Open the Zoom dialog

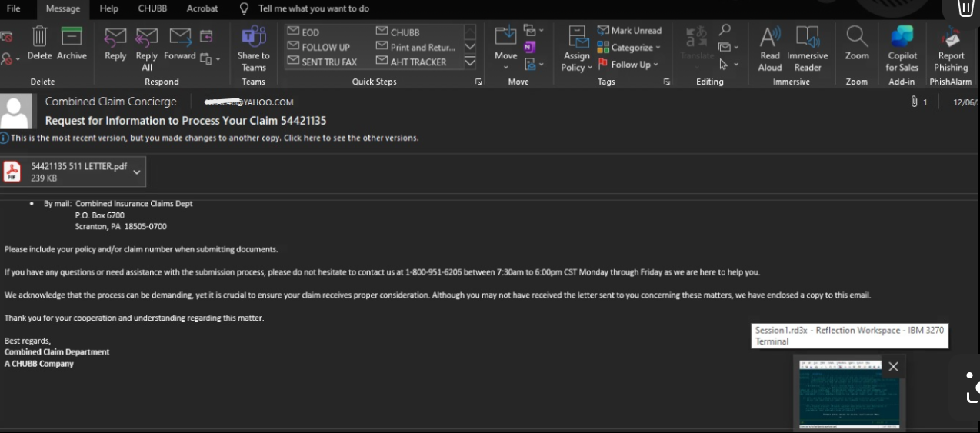pyautogui.click(x=857, y=43)
